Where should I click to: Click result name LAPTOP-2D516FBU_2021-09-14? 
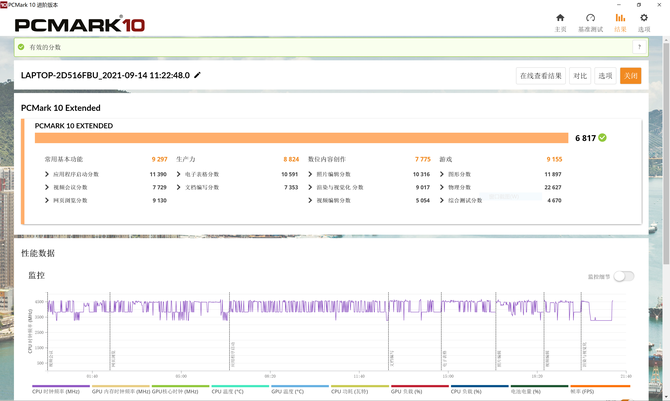[x=105, y=75]
